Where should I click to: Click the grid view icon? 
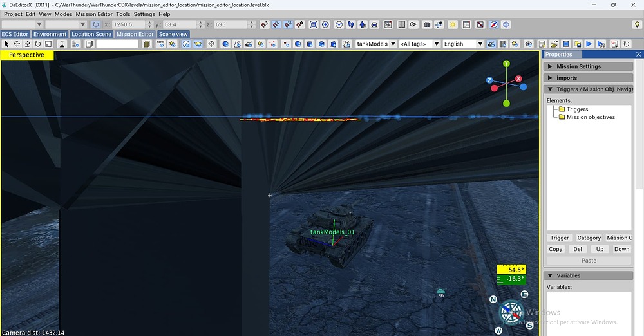click(401, 24)
